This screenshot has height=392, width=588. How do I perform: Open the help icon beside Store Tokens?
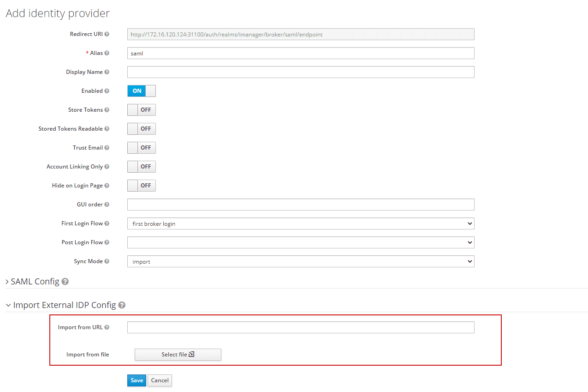[x=107, y=110]
